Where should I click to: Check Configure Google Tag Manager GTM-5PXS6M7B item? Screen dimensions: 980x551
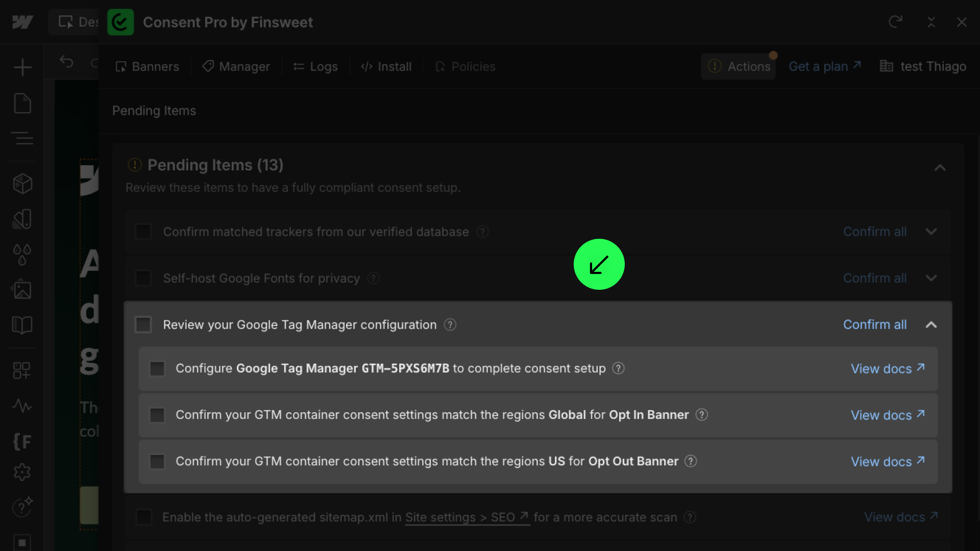(157, 368)
